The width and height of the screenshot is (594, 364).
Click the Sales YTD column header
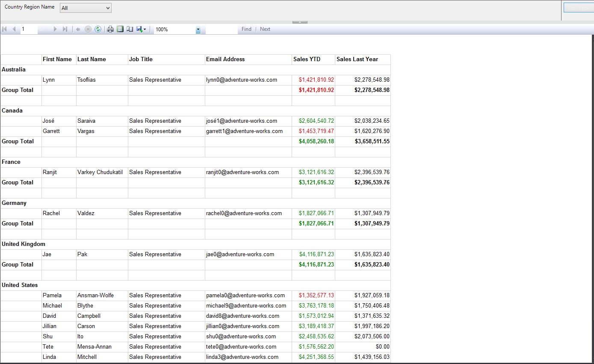pyautogui.click(x=307, y=59)
